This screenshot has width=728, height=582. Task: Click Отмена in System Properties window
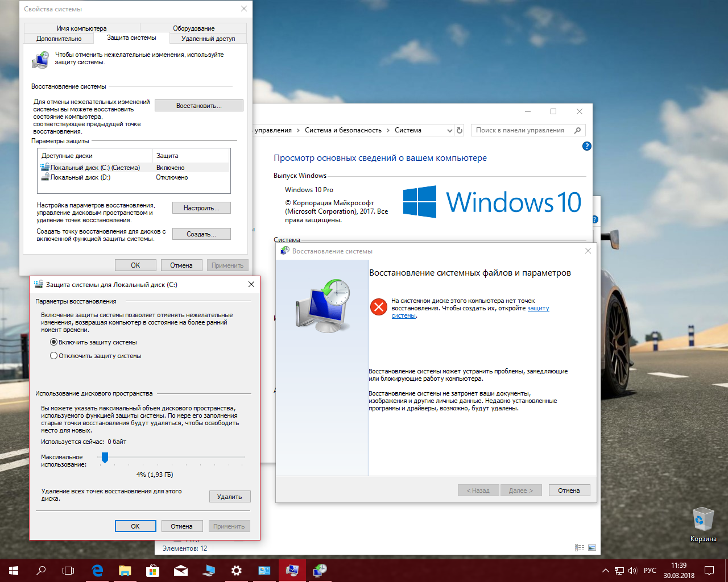click(x=181, y=265)
